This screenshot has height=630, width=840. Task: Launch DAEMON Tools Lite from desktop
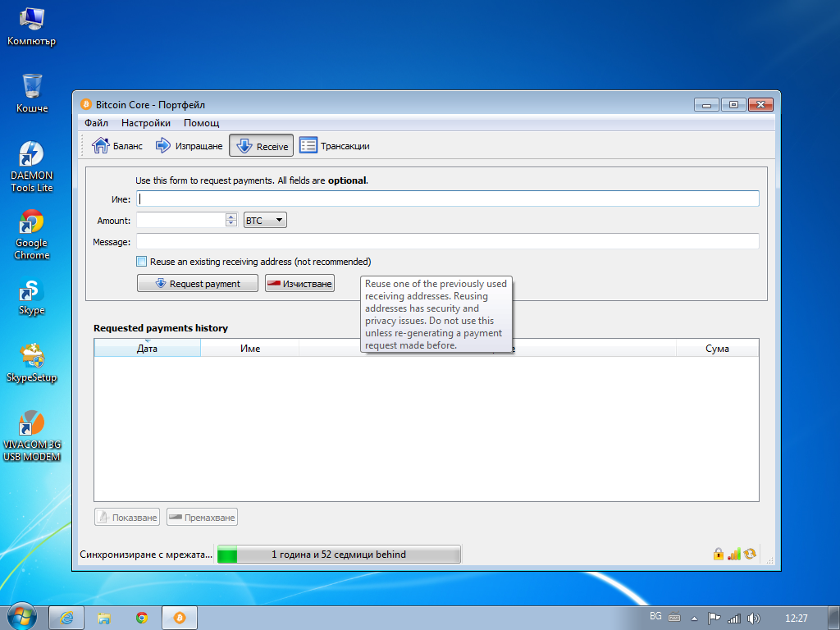click(x=32, y=167)
